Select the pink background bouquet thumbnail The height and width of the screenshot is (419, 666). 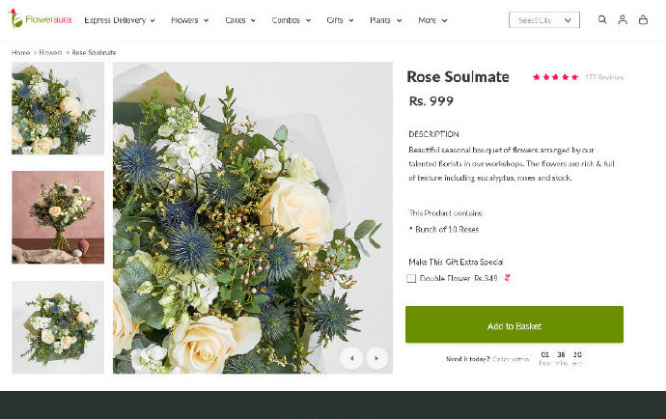point(58,216)
